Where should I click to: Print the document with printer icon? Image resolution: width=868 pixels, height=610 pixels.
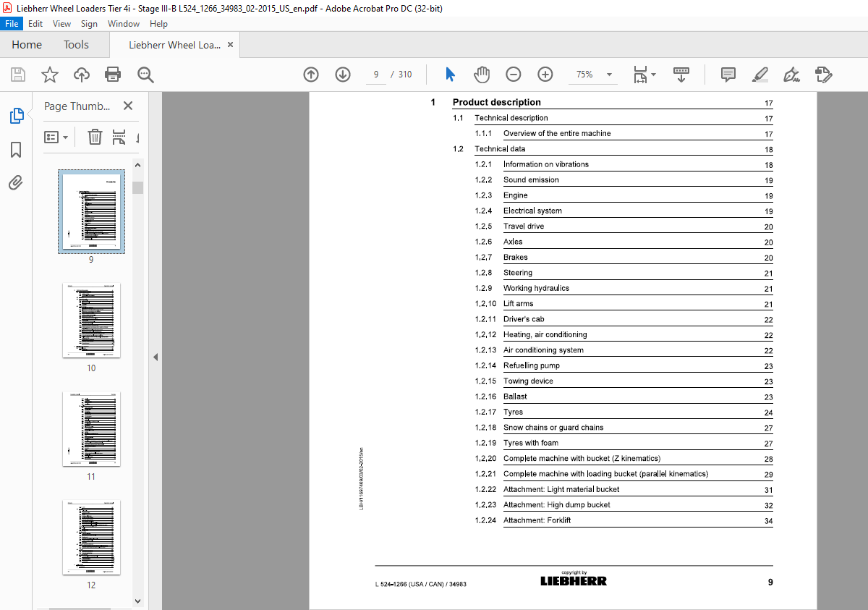point(113,74)
